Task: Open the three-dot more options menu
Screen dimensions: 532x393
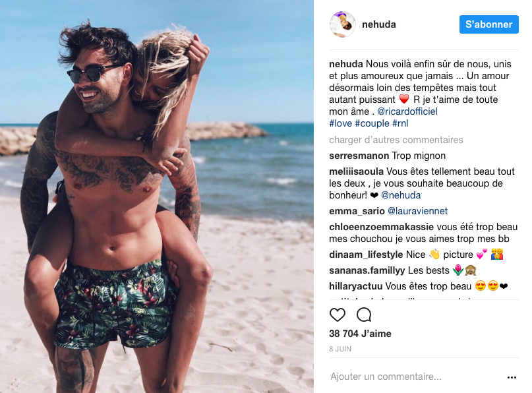Action: [512, 377]
